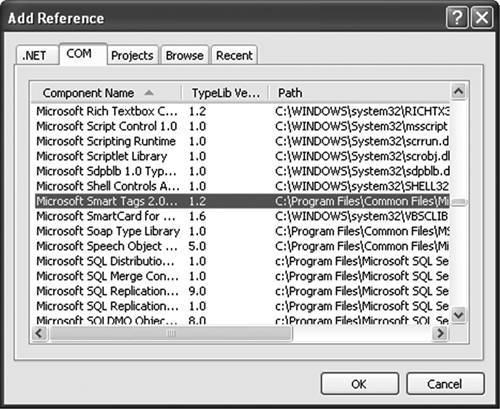Image resolution: width=500 pixels, height=409 pixels.
Task: Switch to the .NET tab
Action: point(34,55)
